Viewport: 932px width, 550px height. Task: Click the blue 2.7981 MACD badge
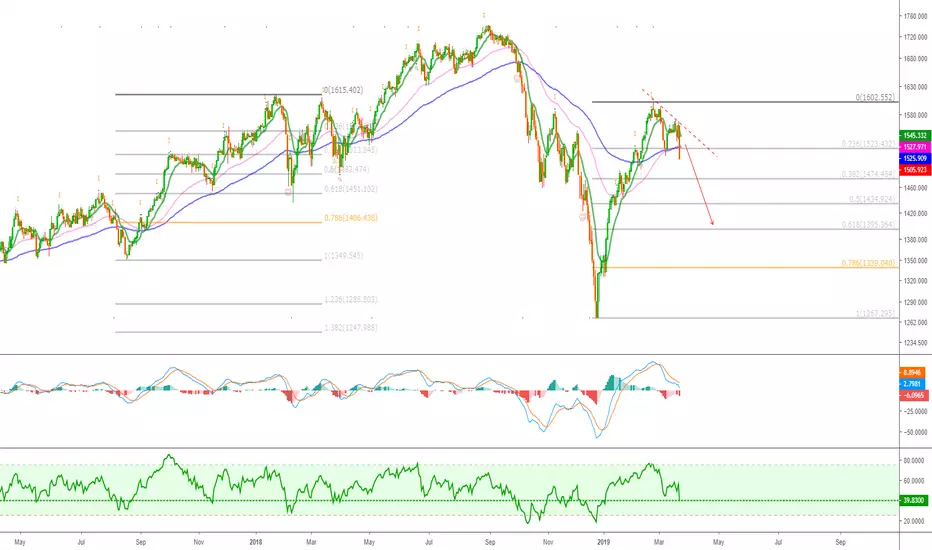coord(912,384)
